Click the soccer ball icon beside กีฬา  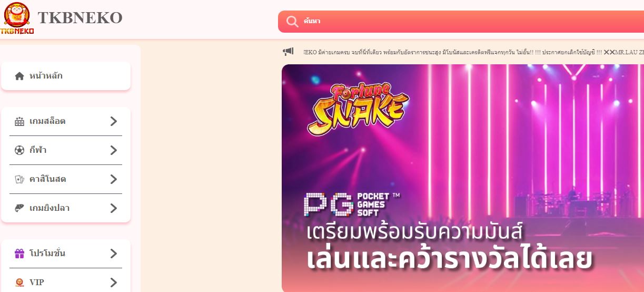point(19,150)
